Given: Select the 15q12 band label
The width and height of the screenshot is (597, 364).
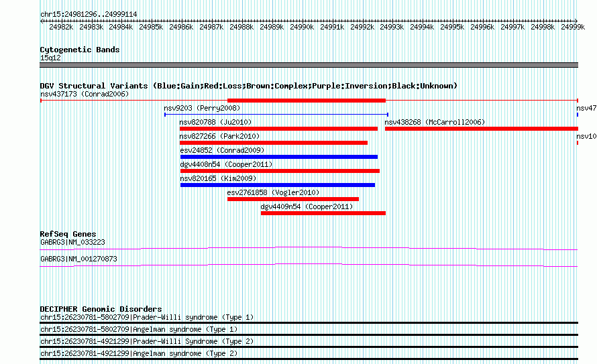Looking at the screenshot, I should pyautogui.click(x=50, y=58).
